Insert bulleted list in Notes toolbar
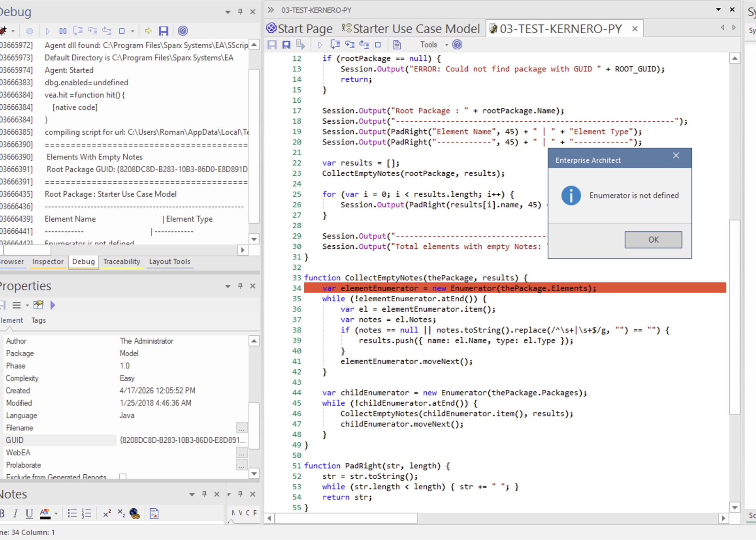The width and height of the screenshot is (756, 540). (72, 513)
